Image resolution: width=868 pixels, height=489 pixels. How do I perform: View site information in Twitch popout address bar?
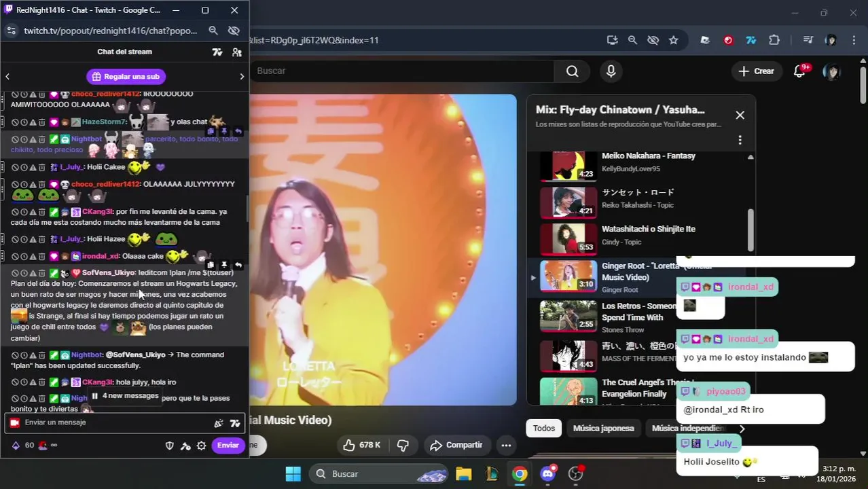(x=11, y=31)
